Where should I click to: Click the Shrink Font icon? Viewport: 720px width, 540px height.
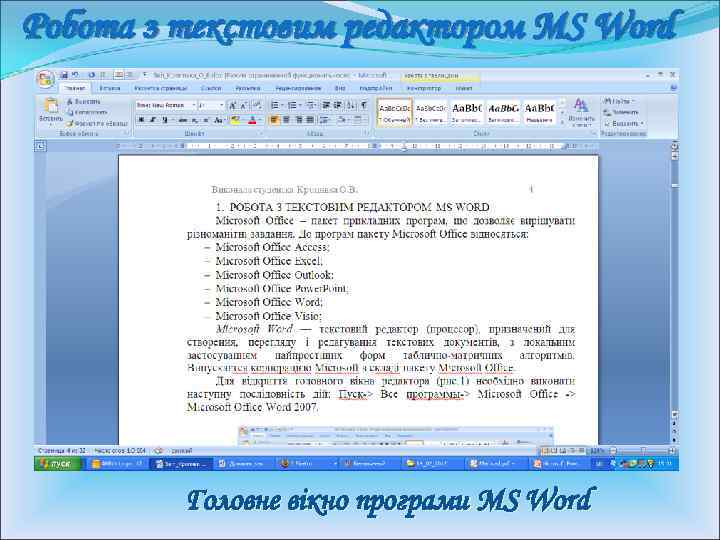pos(244,106)
